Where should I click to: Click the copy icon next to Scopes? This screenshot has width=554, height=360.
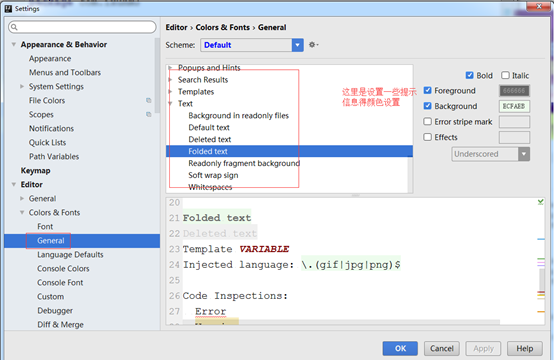tap(149, 114)
